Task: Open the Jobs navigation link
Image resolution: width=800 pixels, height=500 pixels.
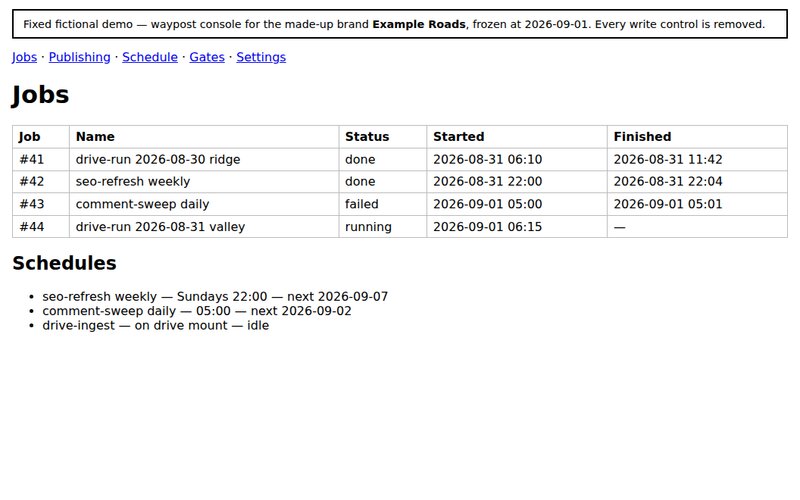Action: [x=24, y=57]
